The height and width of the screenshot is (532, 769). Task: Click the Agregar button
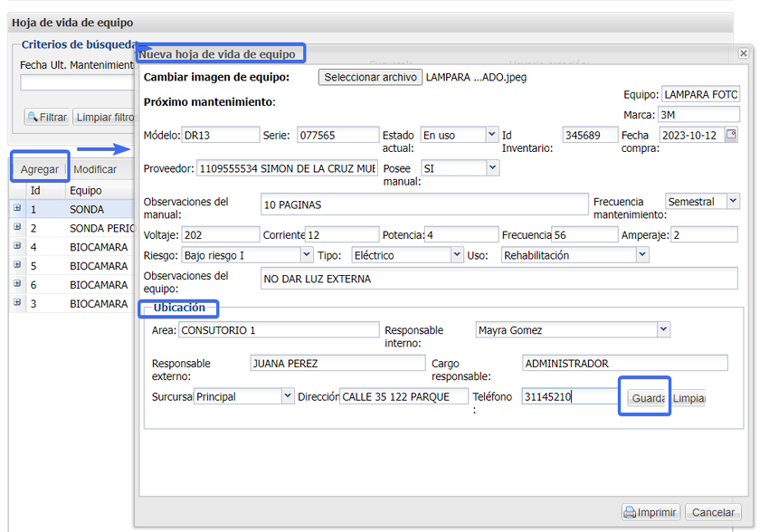pos(40,169)
